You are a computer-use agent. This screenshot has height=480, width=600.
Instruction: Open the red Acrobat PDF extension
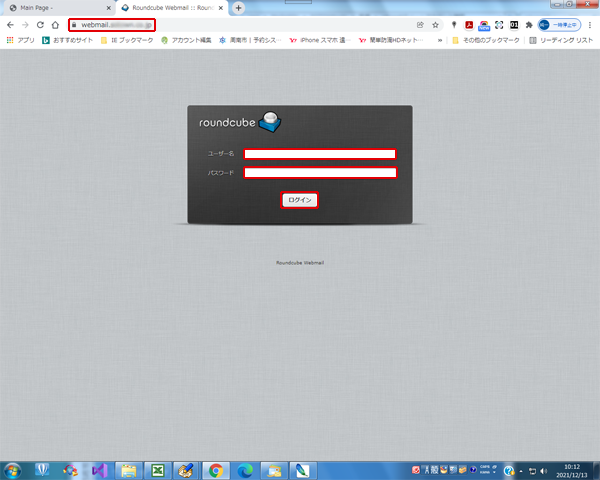pos(469,25)
